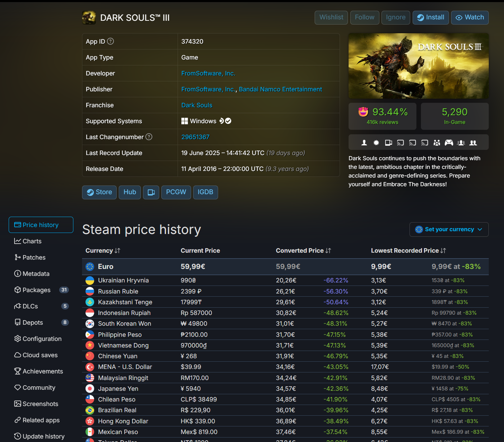This screenshot has height=442, width=504.
Task: Click the 93.44% review score card
Action: 382,116
